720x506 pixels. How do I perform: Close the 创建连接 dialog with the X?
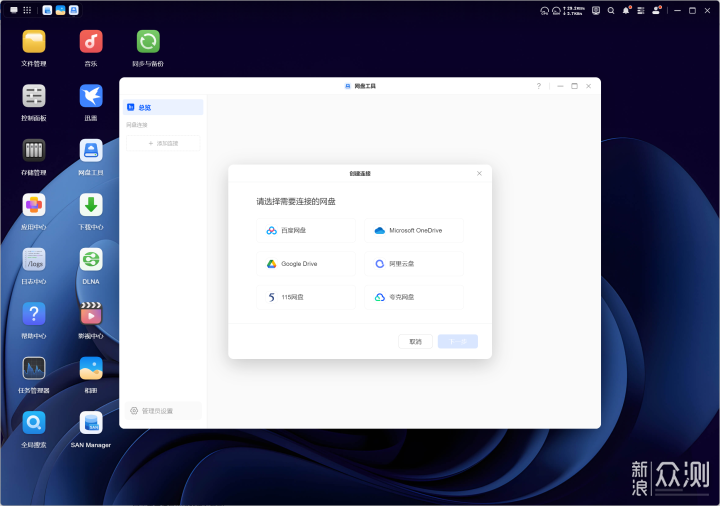(479, 174)
